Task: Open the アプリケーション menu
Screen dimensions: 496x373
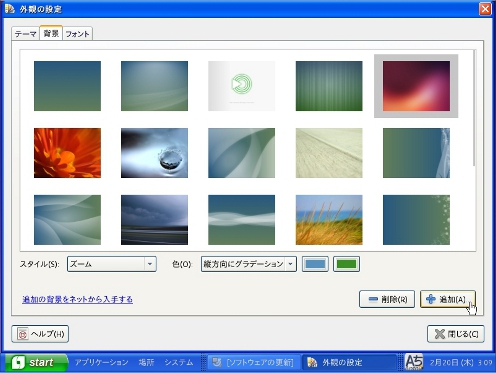Action: coord(101,362)
